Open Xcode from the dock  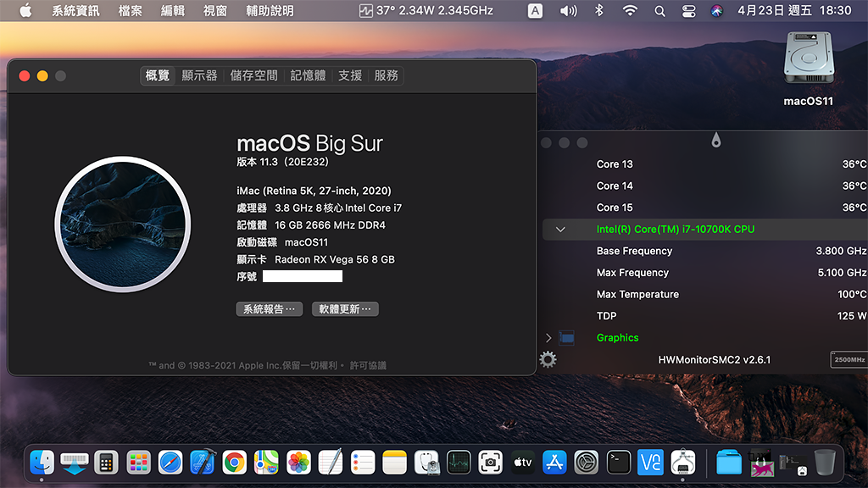pyautogui.click(x=202, y=462)
